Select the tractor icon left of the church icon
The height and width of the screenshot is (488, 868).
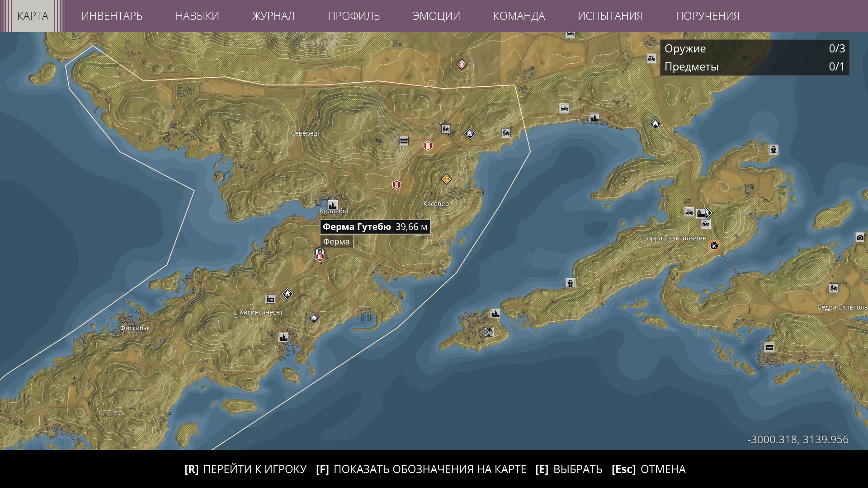pos(689,212)
